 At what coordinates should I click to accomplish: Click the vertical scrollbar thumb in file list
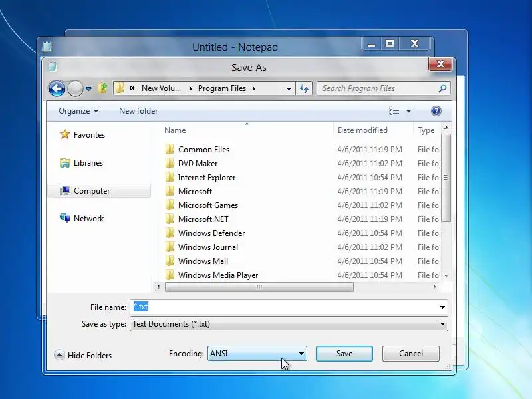(446, 178)
